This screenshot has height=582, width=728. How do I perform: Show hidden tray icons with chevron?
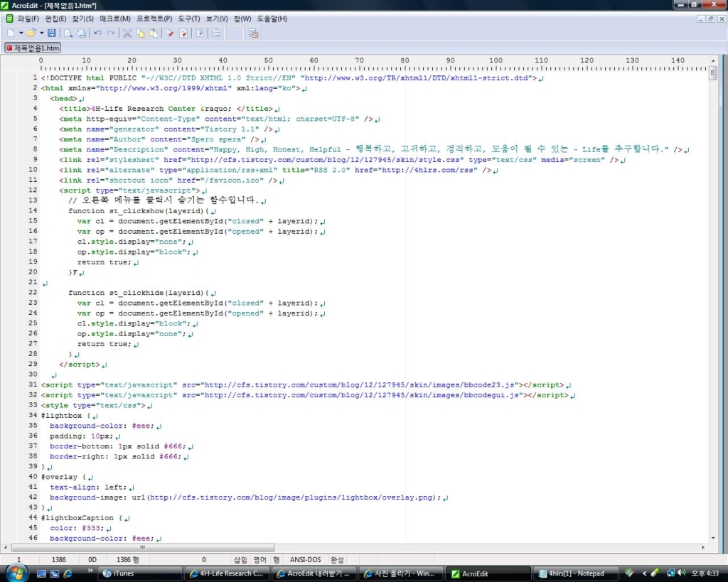[x=644, y=573]
